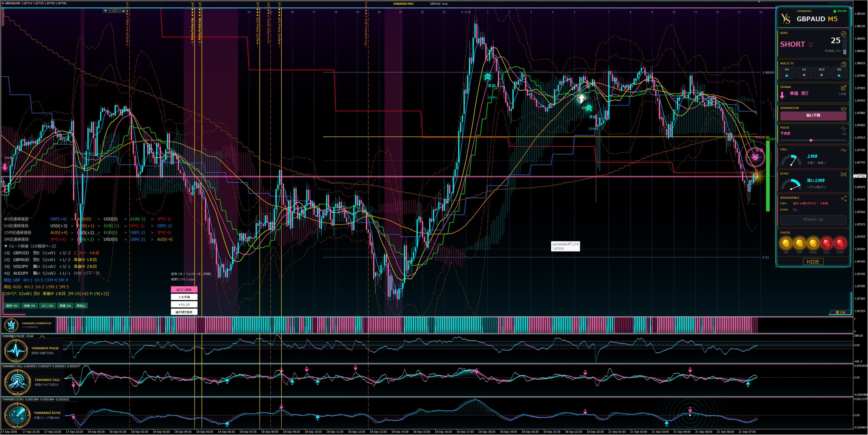
Task: Click the SIGNAL target icon
Action: [843, 88]
